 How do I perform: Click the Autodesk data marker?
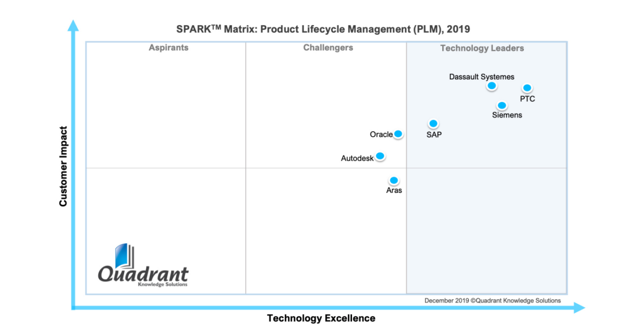pos(380,155)
